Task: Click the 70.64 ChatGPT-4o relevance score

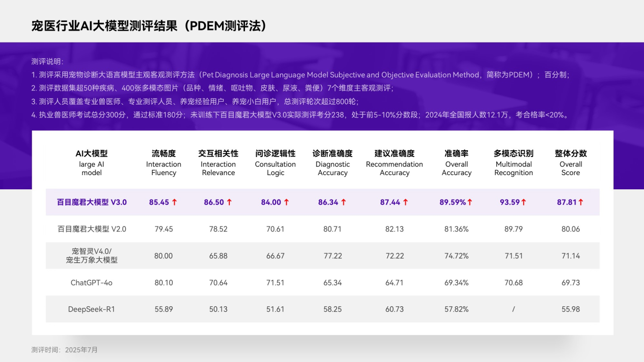Action: (x=218, y=283)
